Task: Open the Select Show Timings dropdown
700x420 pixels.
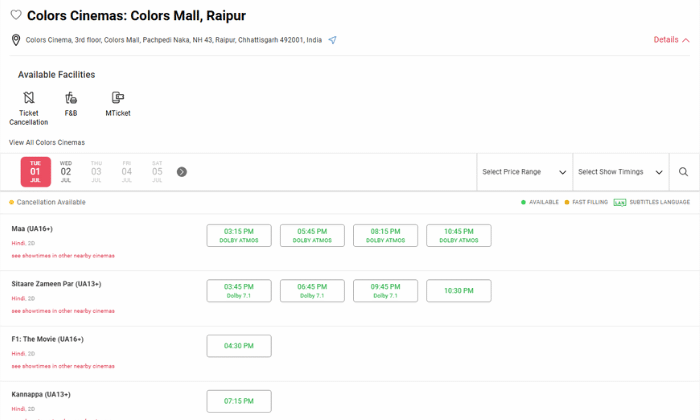Action: coord(621,172)
